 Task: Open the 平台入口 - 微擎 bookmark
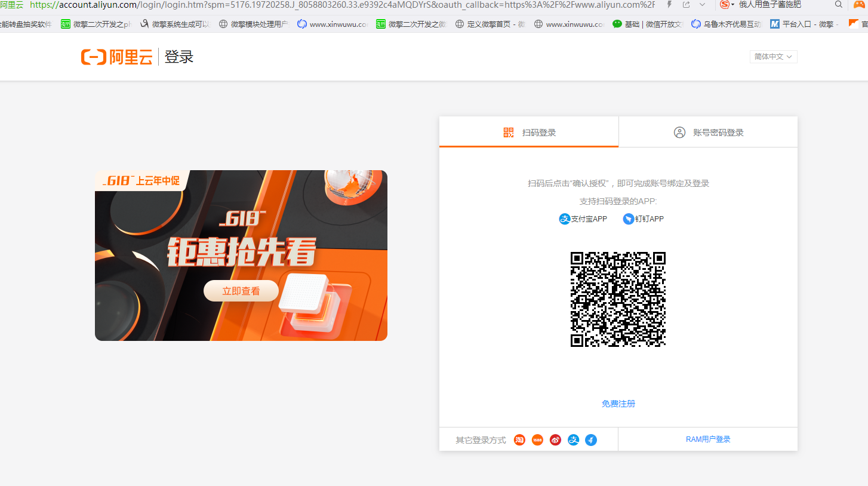click(x=805, y=24)
